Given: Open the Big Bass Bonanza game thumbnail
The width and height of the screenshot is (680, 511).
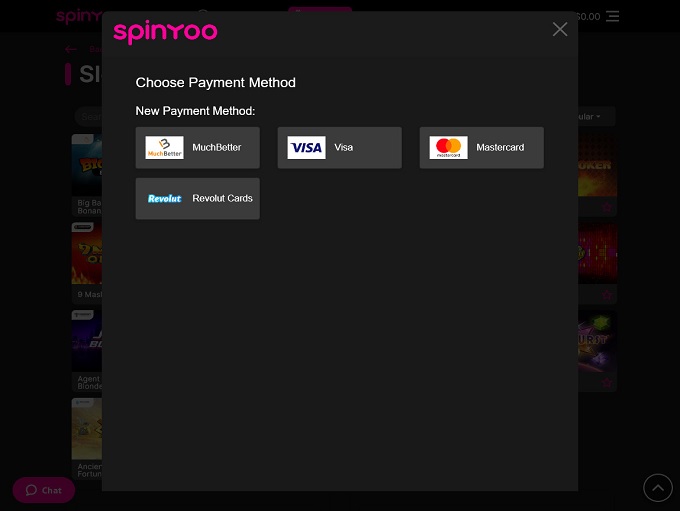Looking at the screenshot, I should click(87, 165).
